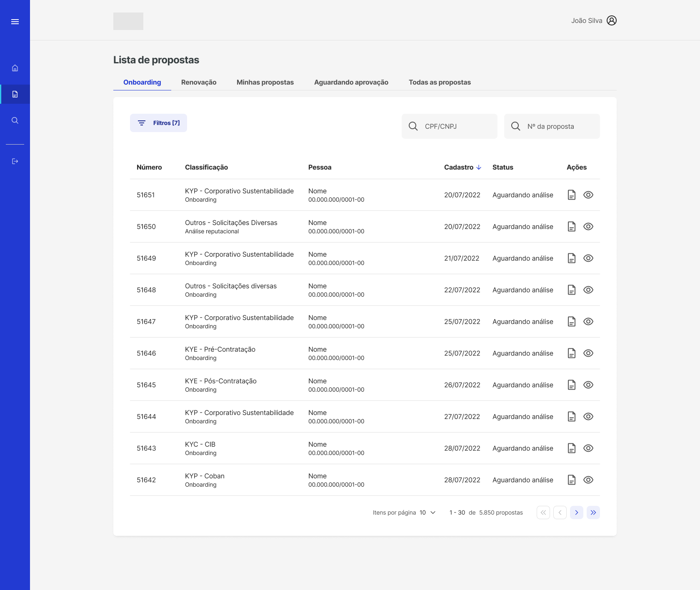The height and width of the screenshot is (590, 700).
Task: Open document for proposal 51651
Action: click(571, 195)
